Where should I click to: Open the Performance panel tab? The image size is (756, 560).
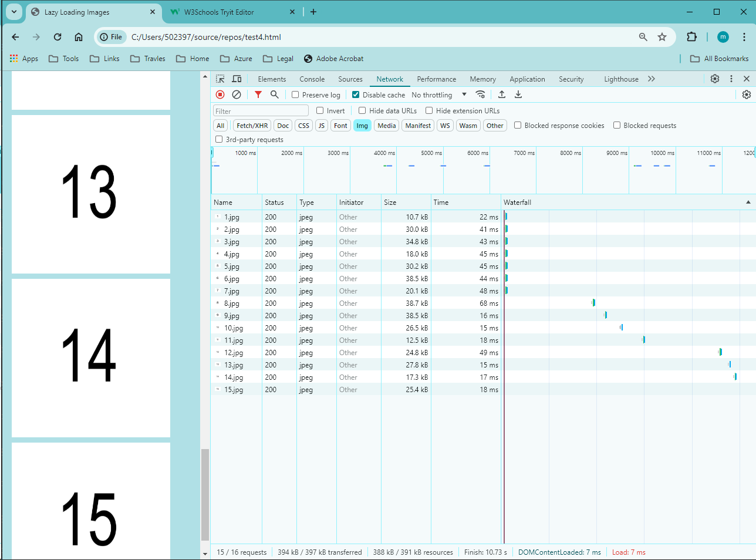[436, 79]
